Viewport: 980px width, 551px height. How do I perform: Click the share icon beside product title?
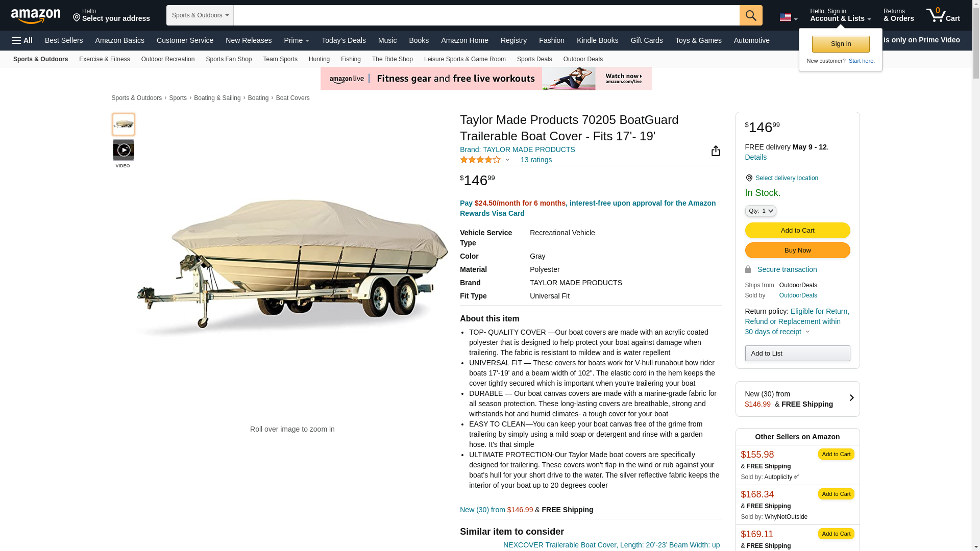[716, 151]
